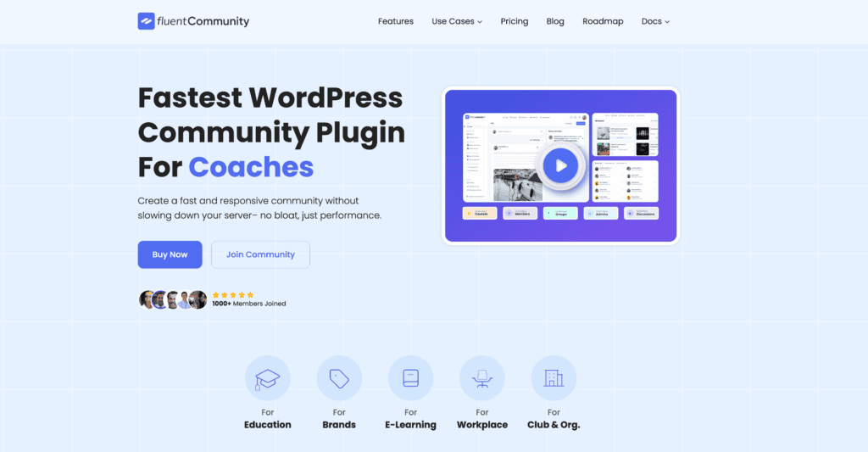Expand the Use Cases menu
The width and height of the screenshot is (868, 452).
pos(457,21)
